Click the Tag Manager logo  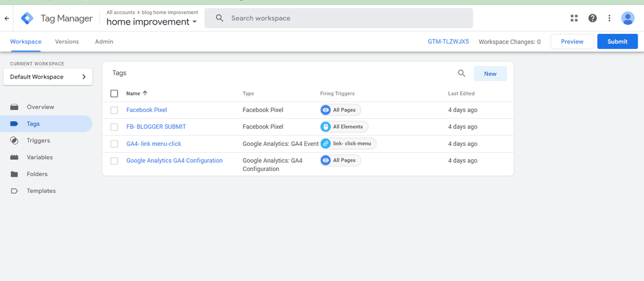tap(27, 18)
